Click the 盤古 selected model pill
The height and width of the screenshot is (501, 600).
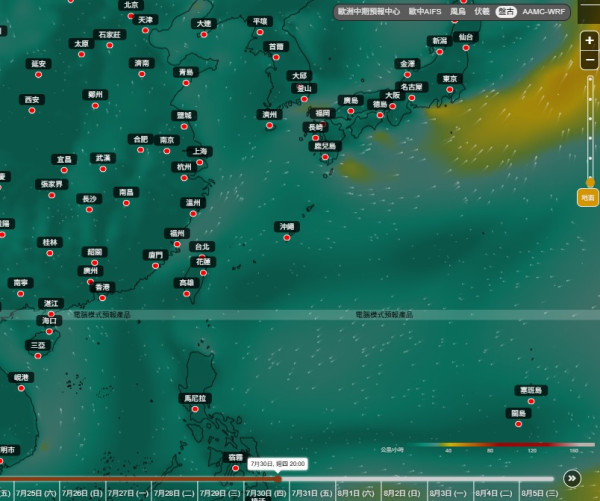point(506,12)
